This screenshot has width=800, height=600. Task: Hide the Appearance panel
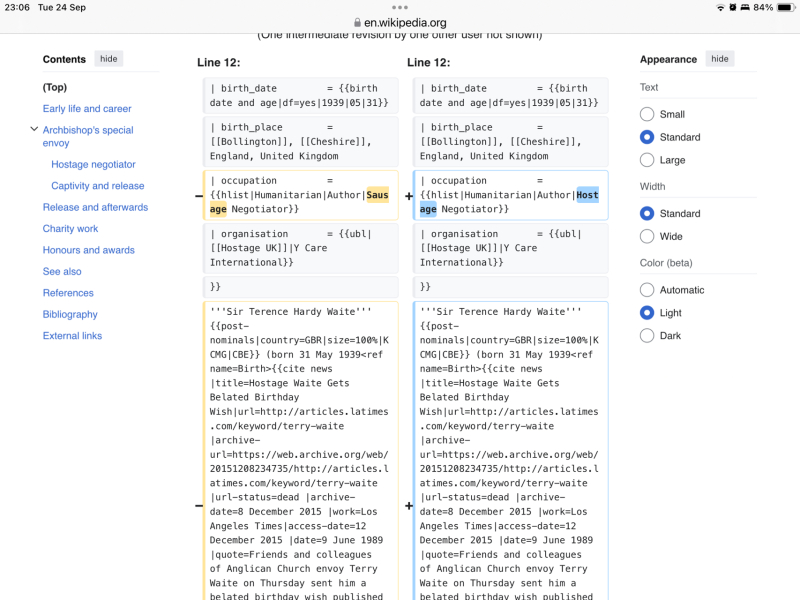[719, 59]
